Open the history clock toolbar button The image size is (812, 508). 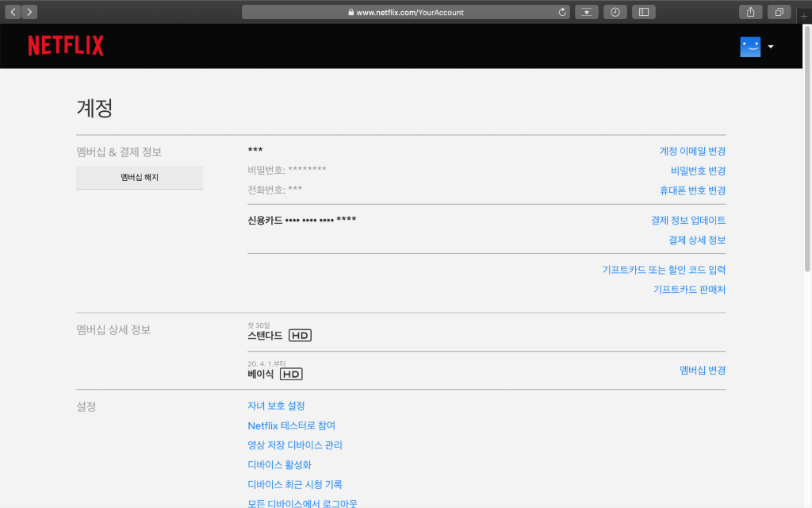pos(615,12)
